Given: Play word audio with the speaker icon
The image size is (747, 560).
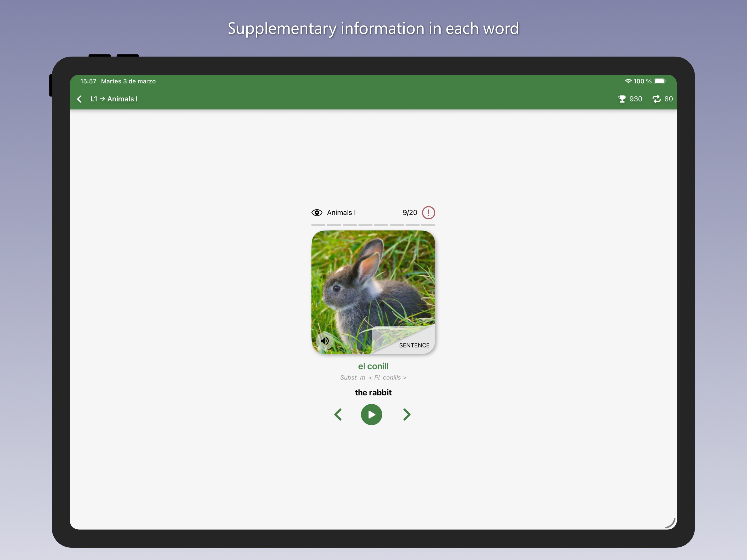Looking at the screenshot, I should point(325,341).
